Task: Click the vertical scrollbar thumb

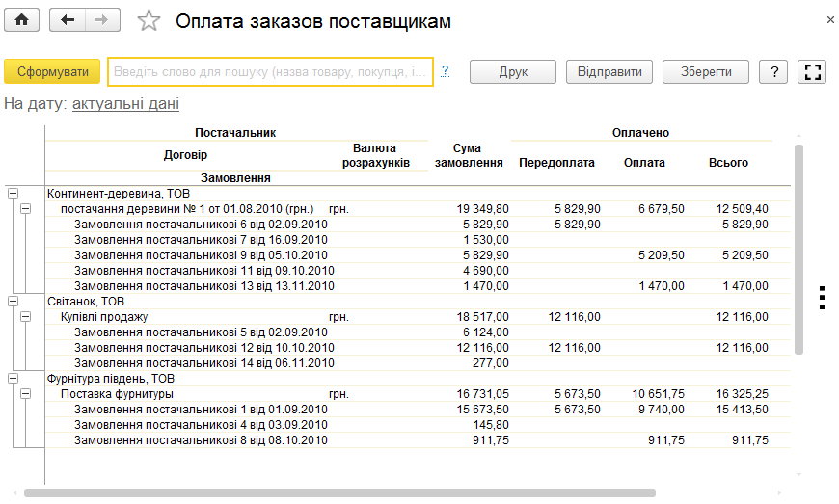Action: 798,249
